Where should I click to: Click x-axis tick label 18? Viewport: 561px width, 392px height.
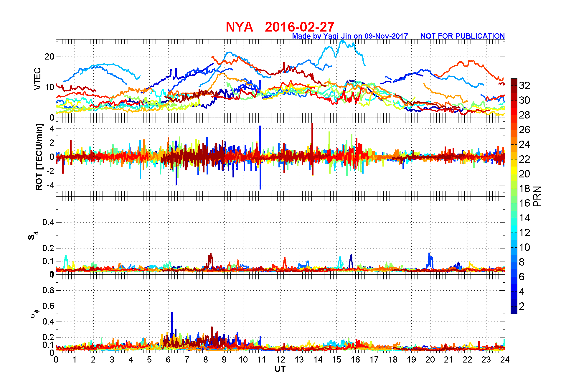pyautogui.click(x=393, y=360)
